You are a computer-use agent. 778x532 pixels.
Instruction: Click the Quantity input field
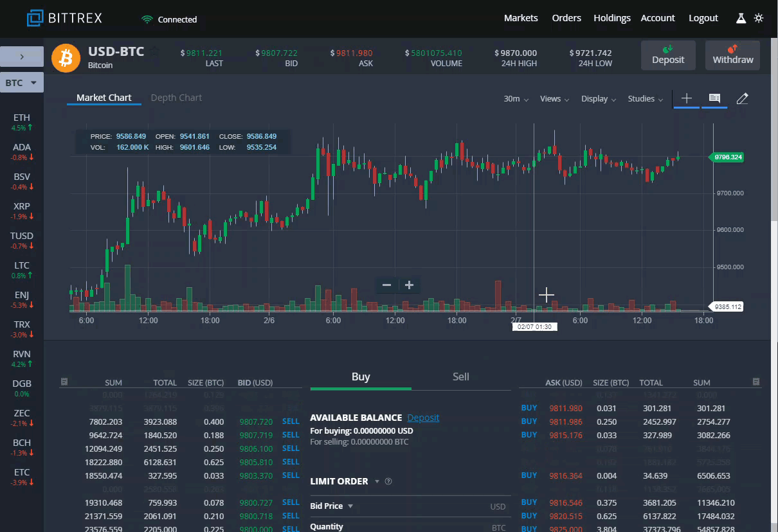411,527
